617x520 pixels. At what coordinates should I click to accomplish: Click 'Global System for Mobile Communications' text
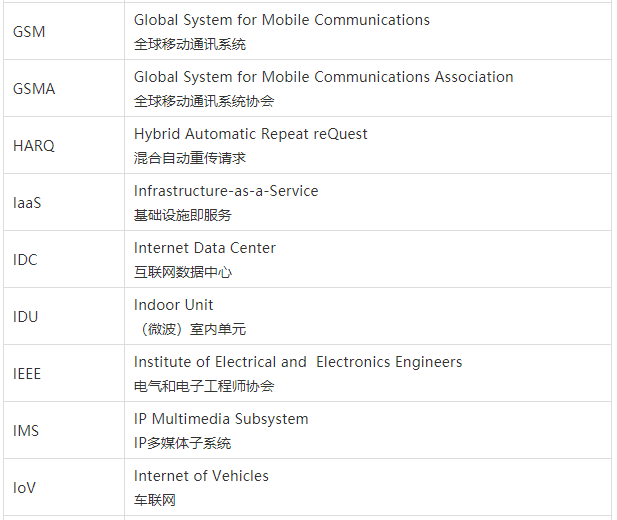[x=281, y=20]
